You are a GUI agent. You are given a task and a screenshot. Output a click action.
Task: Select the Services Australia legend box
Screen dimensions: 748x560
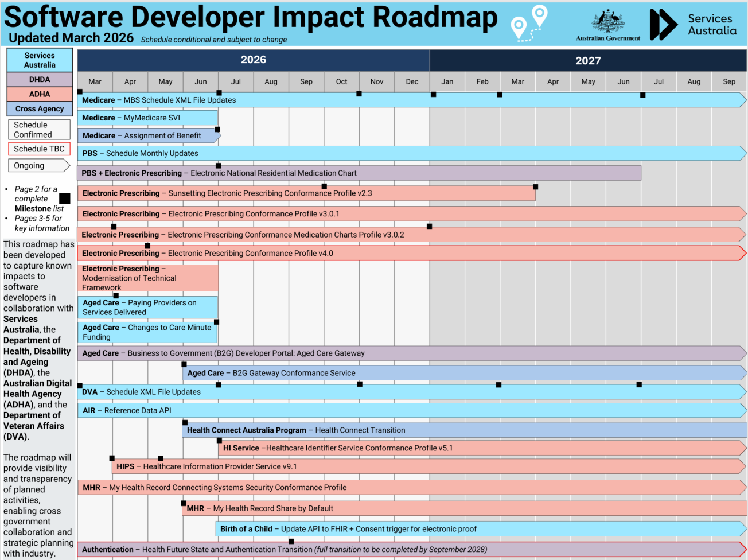(40, 60)
